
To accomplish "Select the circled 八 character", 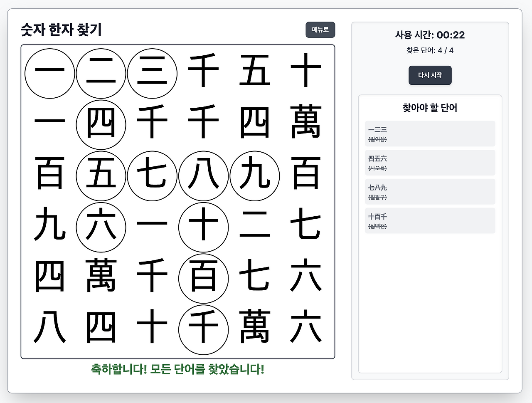I will click(x=204, y=176).
